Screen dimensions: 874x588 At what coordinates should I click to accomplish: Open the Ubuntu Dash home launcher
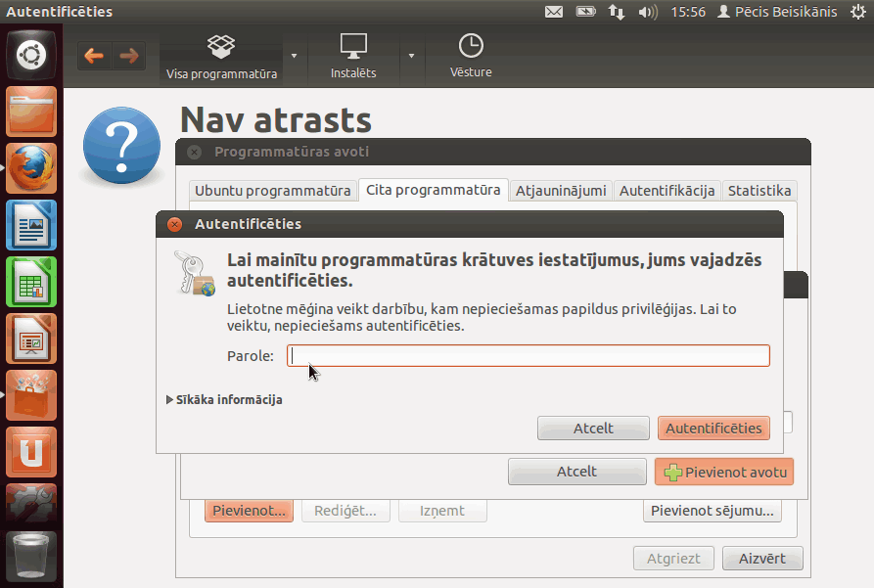(x=31, y=55)
